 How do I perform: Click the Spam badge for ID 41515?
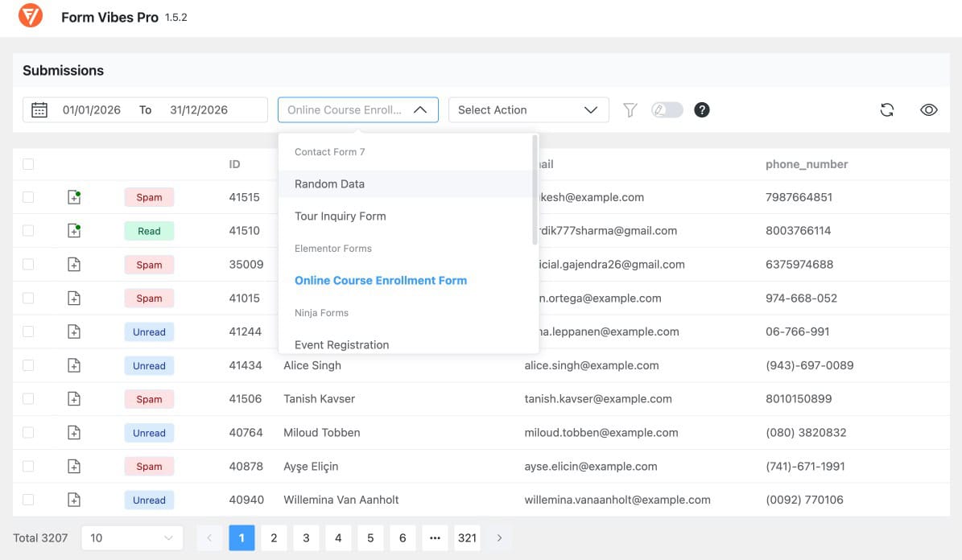(149, 197)
